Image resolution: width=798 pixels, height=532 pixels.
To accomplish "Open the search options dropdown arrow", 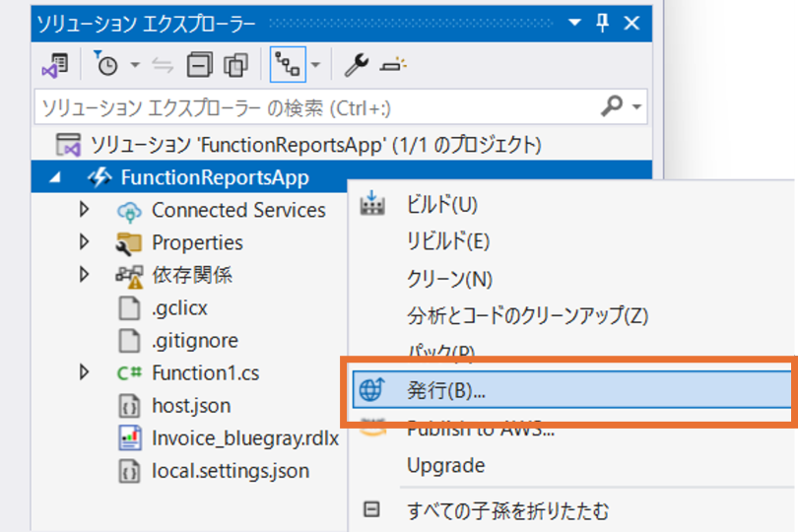I will (636, 106).
